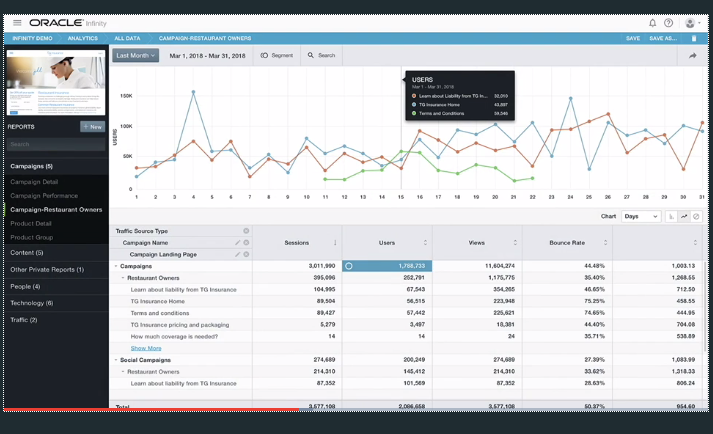This screenshot has height=434, width=713.
Task: Open the chart Days granularity dropdown
Action: tap(640, 216)
